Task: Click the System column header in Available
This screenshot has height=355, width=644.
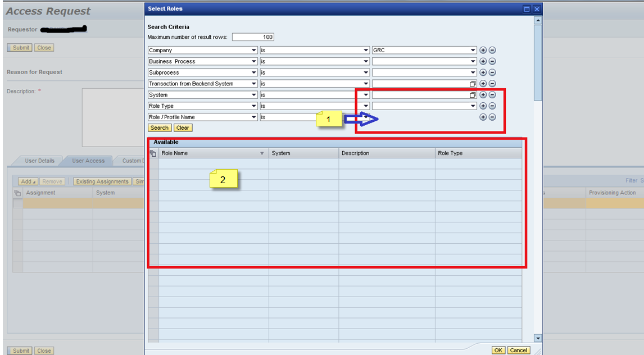Action: coord(304,153)
